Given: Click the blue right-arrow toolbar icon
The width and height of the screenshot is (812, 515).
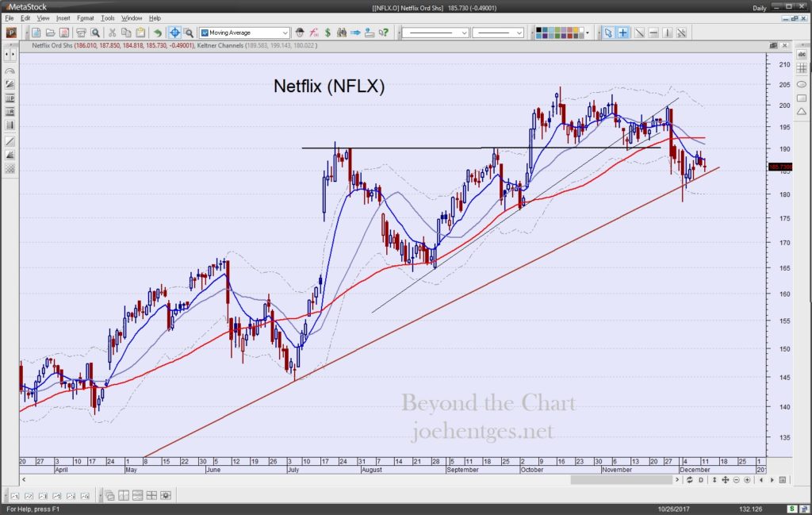Looking at the screenshot, I should click(x=356, y=33).
